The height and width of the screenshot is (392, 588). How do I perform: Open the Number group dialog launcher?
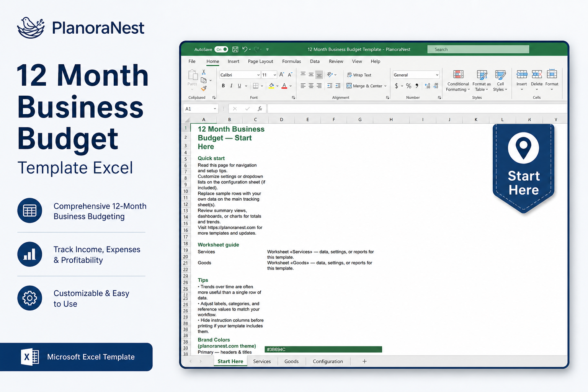click(439, 98)
